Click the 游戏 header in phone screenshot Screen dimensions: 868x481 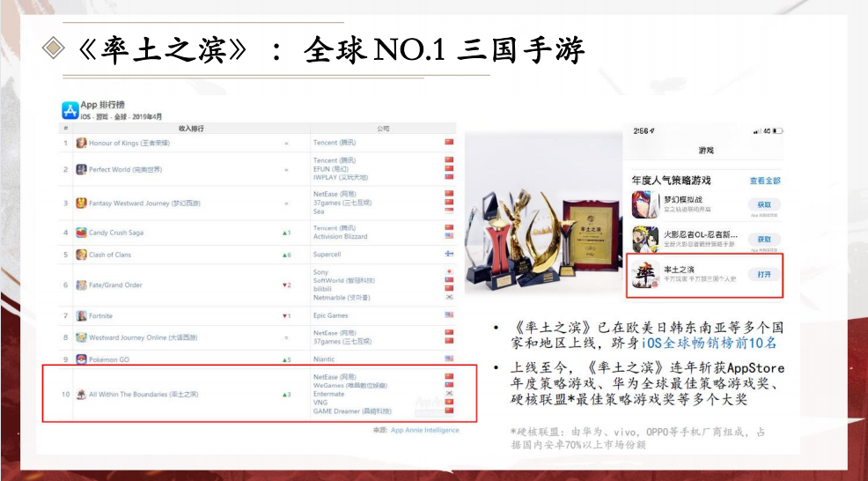[x=706, y=150]
